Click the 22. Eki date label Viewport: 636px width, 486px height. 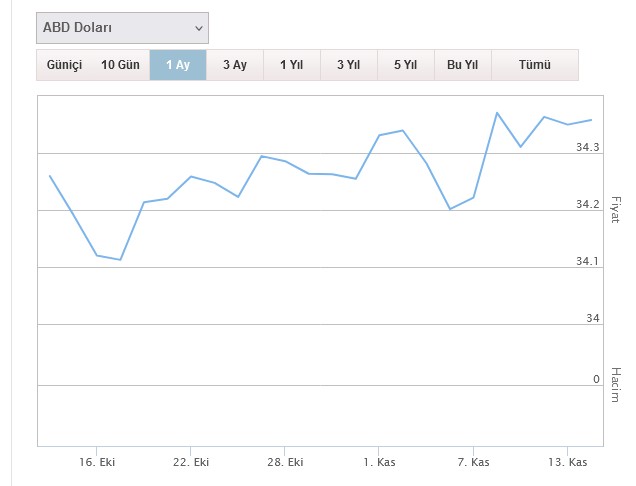tap(191, 462)
